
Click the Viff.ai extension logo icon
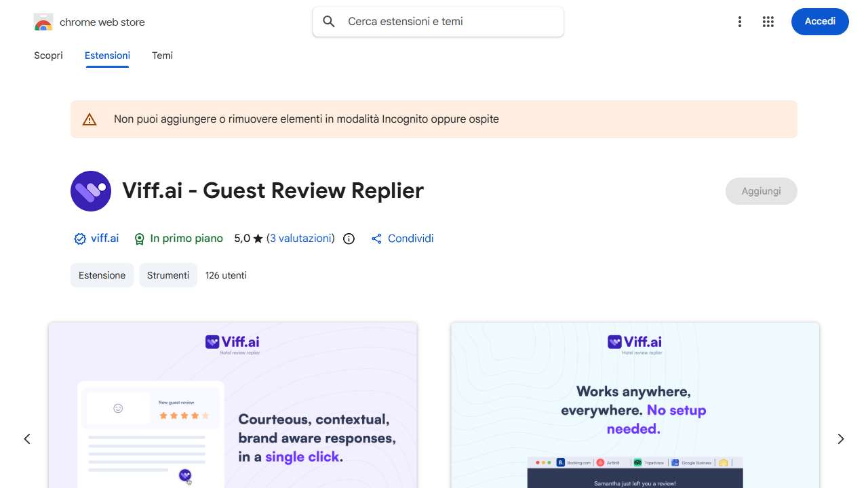pyautogui.click(x=91, y=191)
